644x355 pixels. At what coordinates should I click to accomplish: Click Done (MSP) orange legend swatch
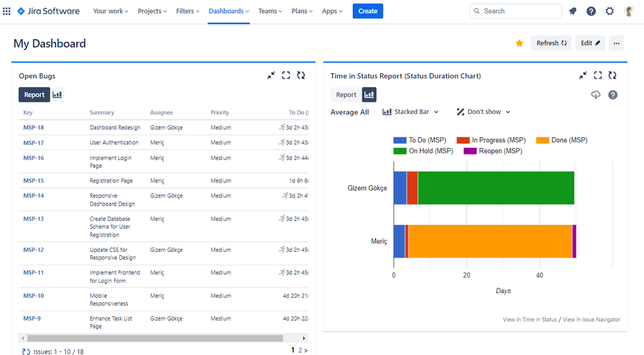542,140
